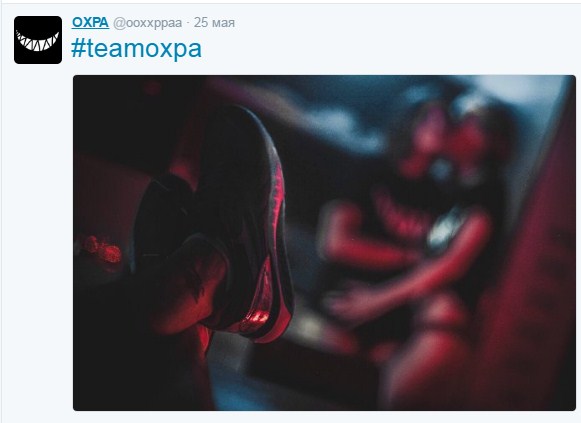The image size is (581, 423).
Task: Click the red glowing light at photo's left edge
Action: (x=102, y=250)
